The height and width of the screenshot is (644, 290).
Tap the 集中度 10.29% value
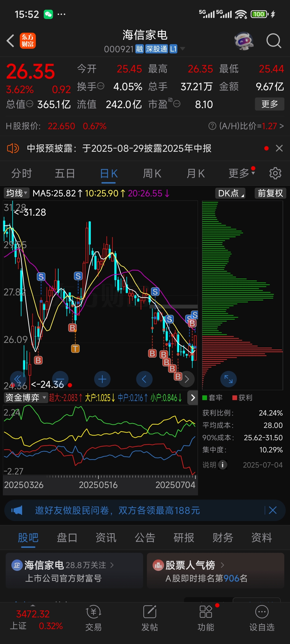coord(271,450)
